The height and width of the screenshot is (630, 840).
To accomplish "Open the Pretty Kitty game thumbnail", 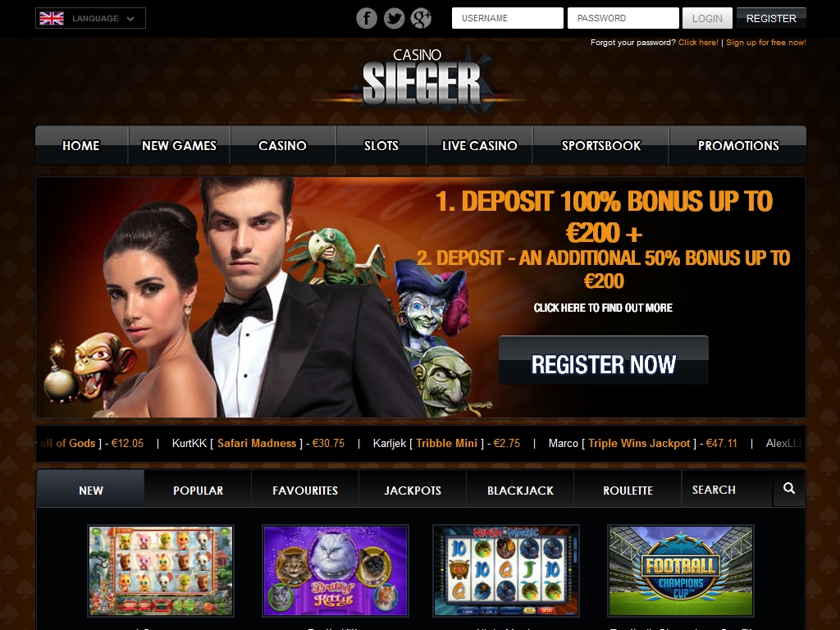I will point(335,571).
